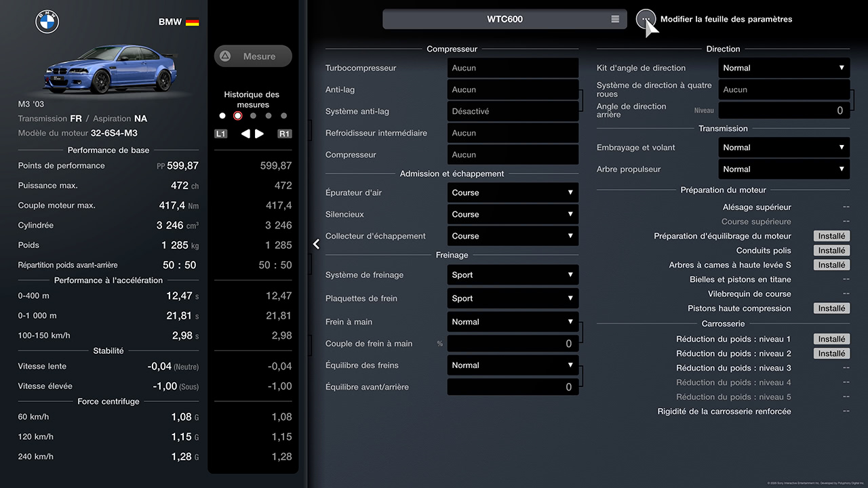Open the Embrayage et volant dropdown

point(784,148)
